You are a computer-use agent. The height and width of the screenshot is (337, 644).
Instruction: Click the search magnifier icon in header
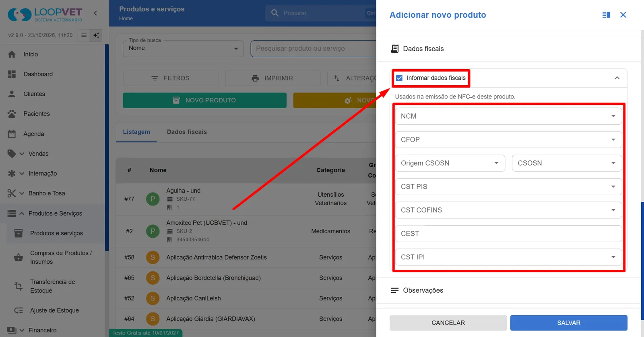pyautogui.click(x=275, y=13)
